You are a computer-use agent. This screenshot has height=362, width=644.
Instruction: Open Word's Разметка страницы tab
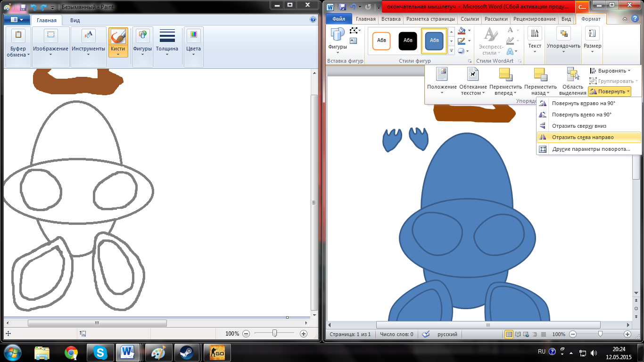pyautogui.click(x=430, y=19)
